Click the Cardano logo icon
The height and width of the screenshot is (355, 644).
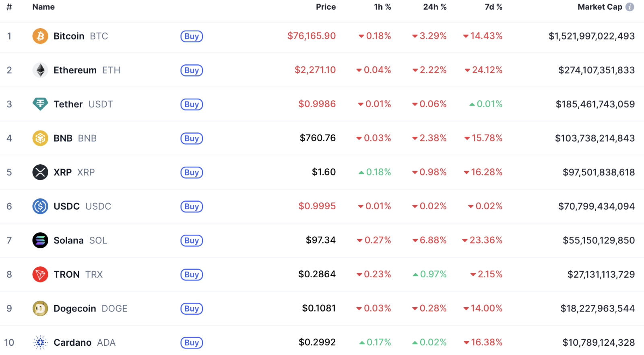(x=40, y=343)
